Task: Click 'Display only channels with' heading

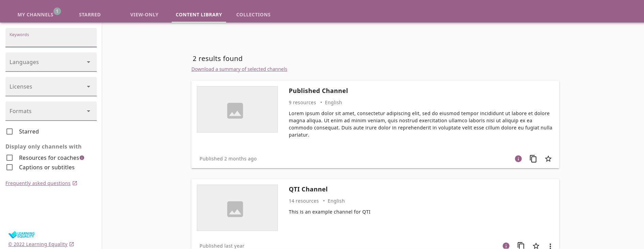Action: point(44,146)
